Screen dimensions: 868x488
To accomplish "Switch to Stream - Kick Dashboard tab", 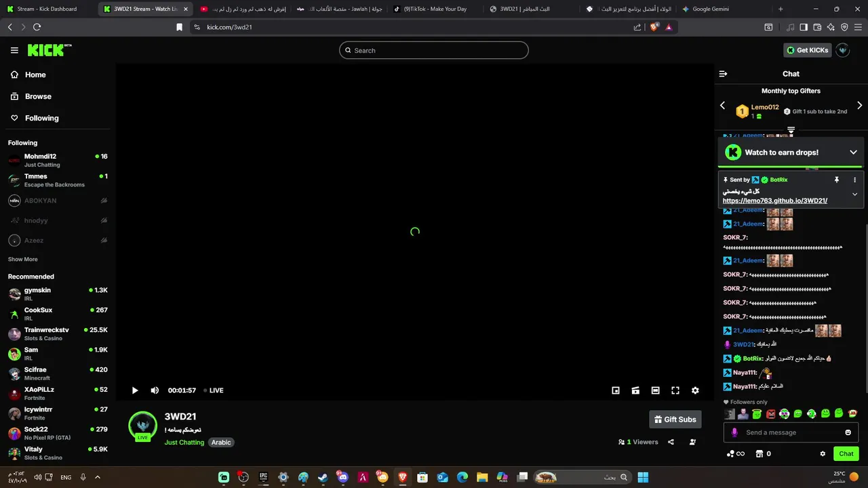I will [47, 9].
